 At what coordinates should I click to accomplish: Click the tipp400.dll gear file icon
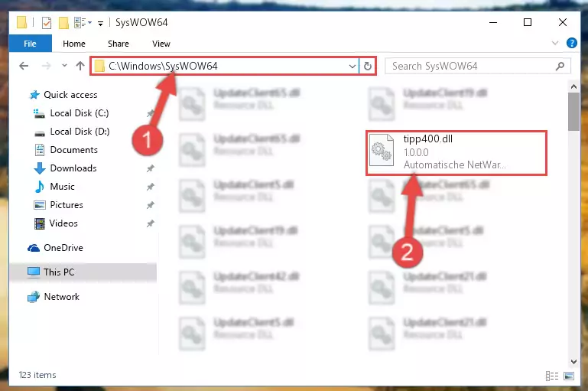tap(382, 151)
